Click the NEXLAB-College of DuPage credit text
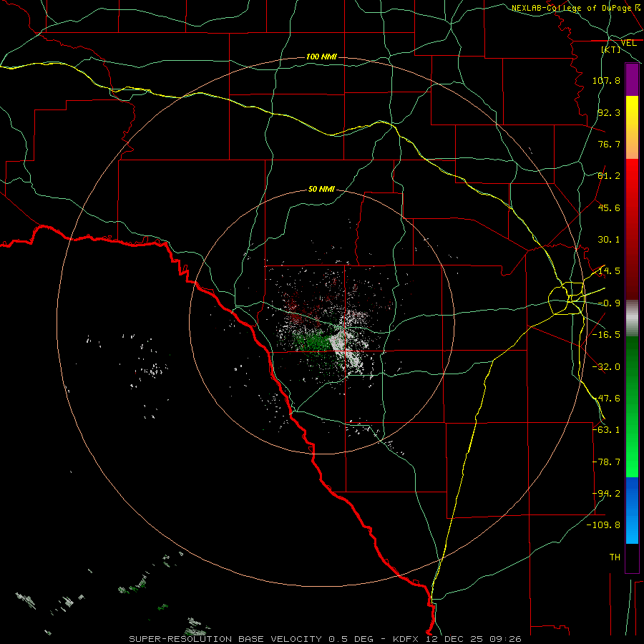This screenshot has height=644, width=644. (x=575, y=8)
